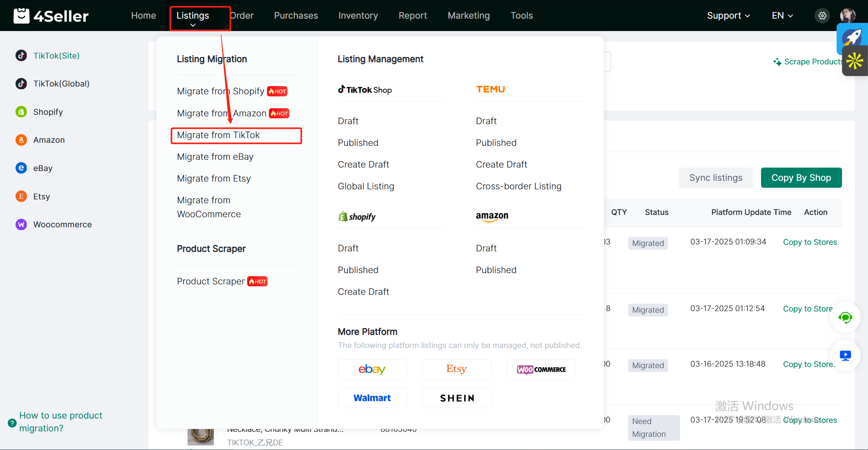
Task: Open the Inventory menu
Action: 358,16
